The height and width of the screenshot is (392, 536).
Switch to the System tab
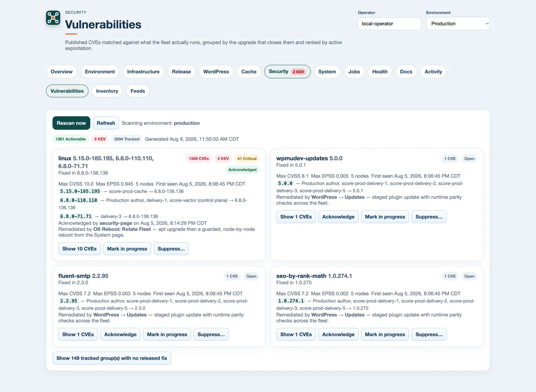(327, 72)
